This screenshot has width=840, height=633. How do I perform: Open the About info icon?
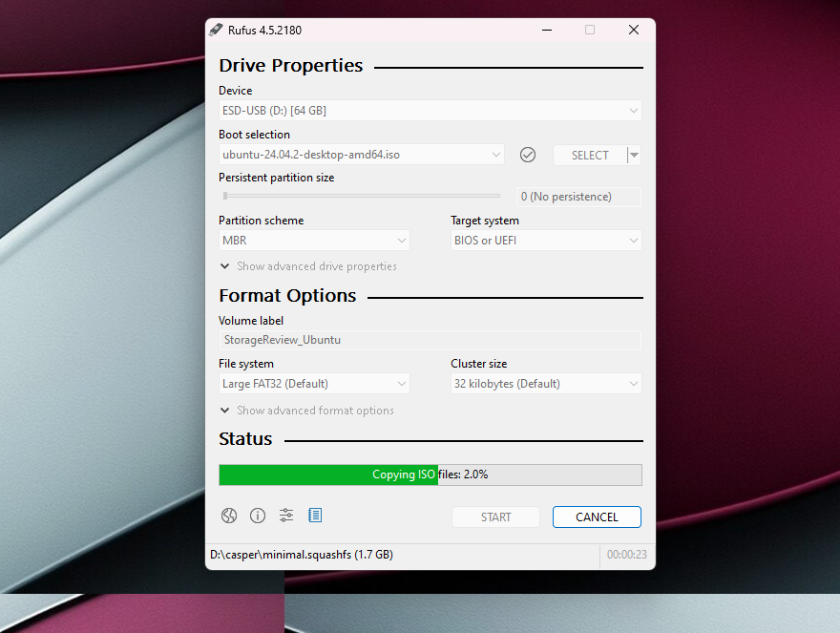pyautogui.click(x=258, y=516)
